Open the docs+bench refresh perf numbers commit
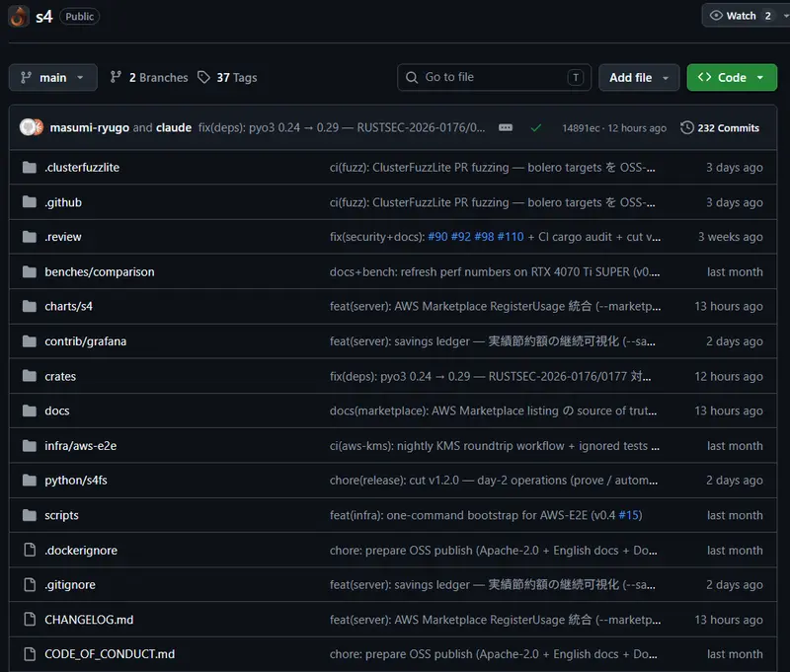790x672 pixels. click(495, 271)
